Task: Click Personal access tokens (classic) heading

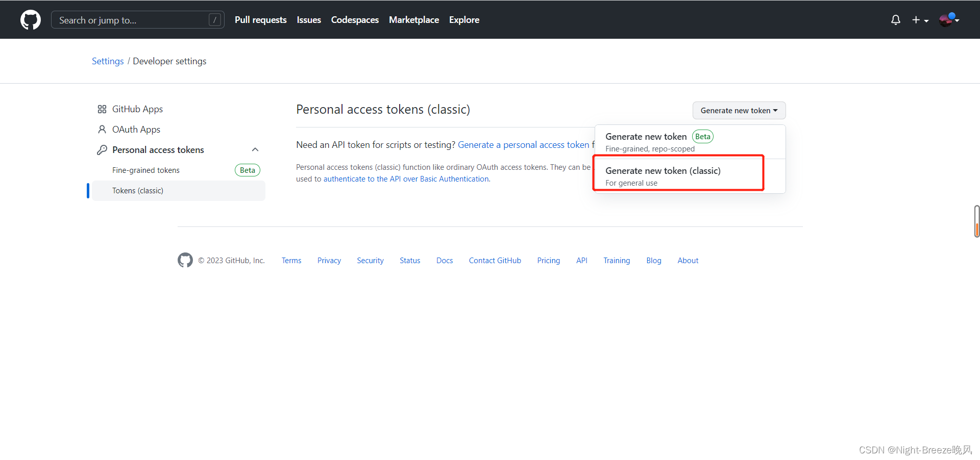Action: (x=383, y=110)
